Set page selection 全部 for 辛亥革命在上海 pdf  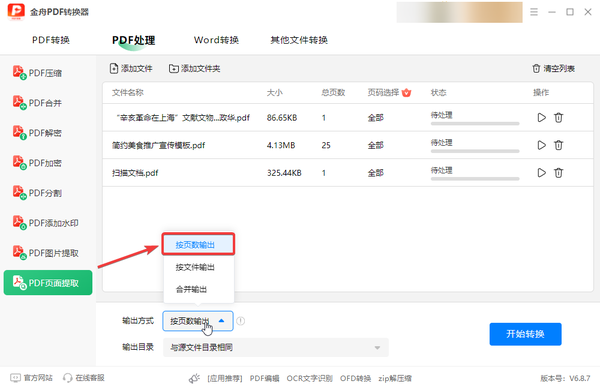click(x=375, y=117)
